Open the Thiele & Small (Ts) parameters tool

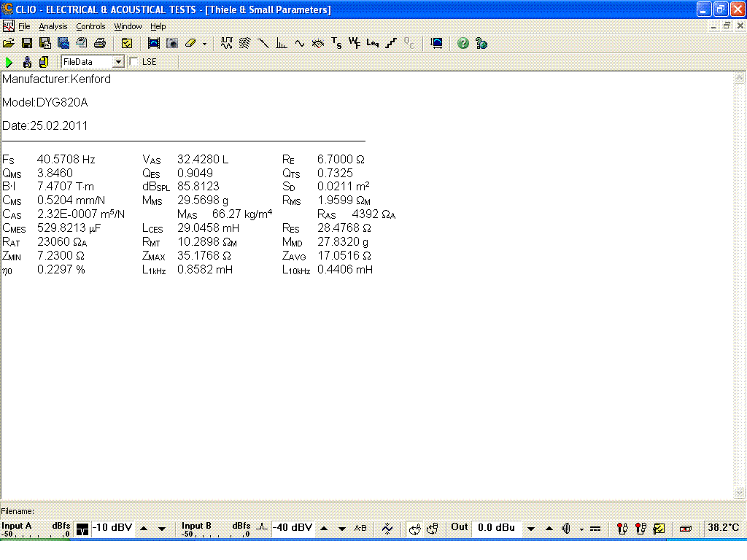click(x=336, y=44)
